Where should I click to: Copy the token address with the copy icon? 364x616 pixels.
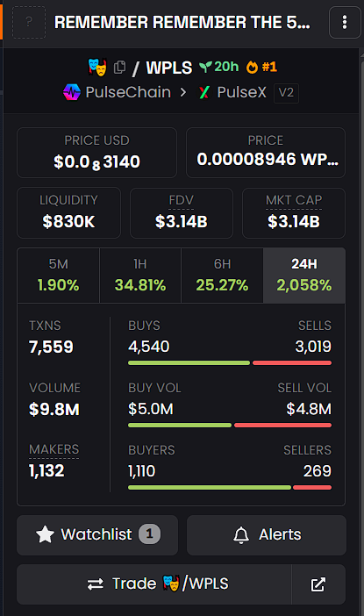click(119, 68)
